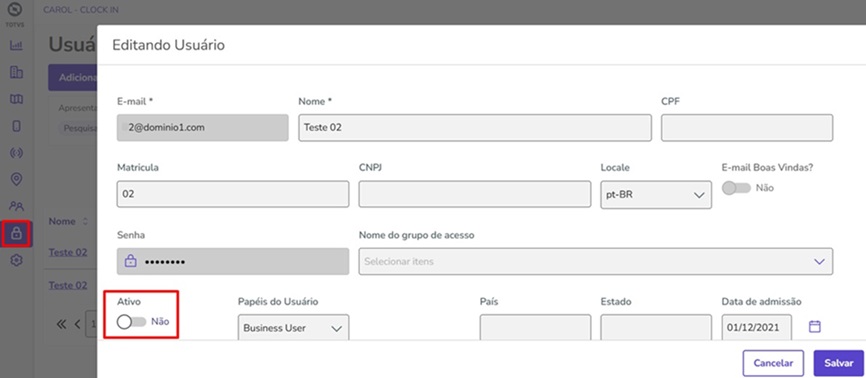This screenshot has width=866, height=378.
Task: Toggle the Ativo switch
Action: tap(131, 322)
